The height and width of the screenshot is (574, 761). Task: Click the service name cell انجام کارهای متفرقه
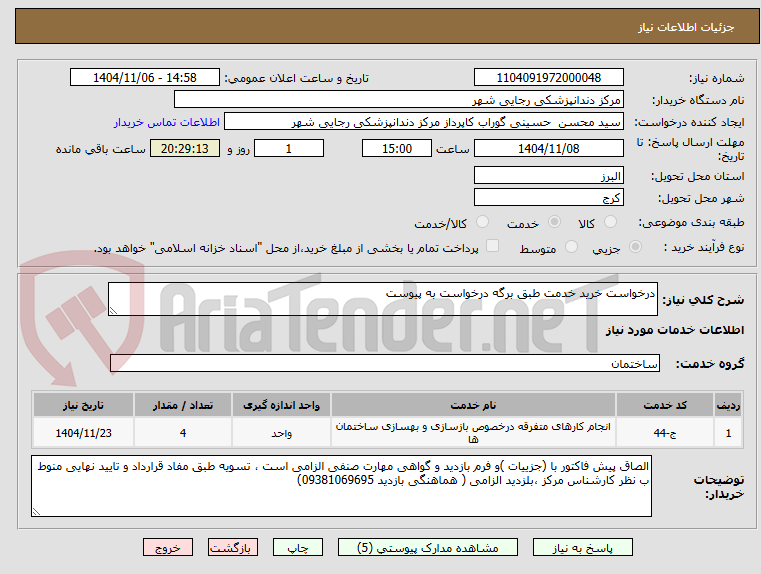coord(473,433)
